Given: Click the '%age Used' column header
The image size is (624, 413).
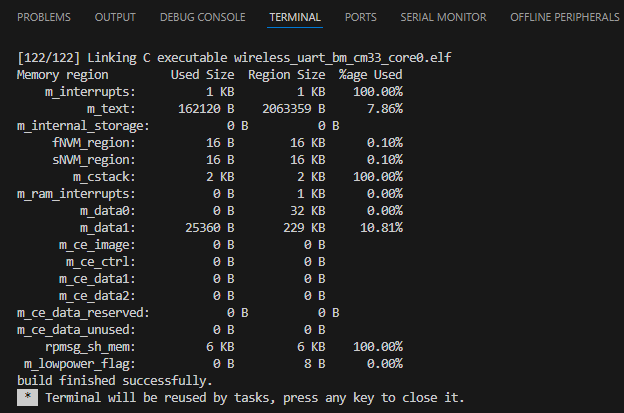Looking at the screenshot, I should [x=370, y=75].
